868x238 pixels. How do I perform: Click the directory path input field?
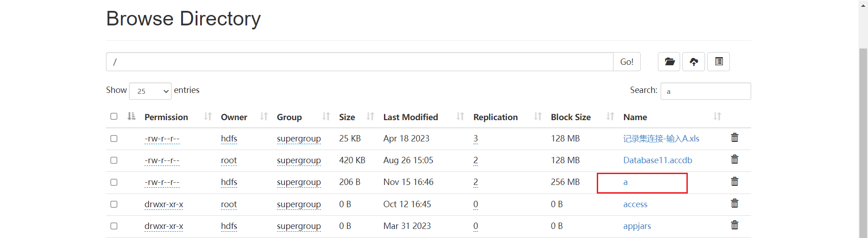pyautogui.click(x=360, y=62)
